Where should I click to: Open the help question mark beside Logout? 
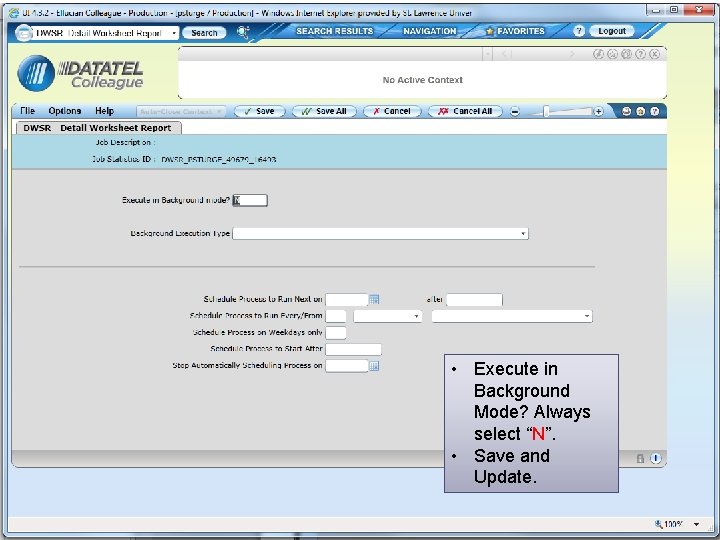579,31
